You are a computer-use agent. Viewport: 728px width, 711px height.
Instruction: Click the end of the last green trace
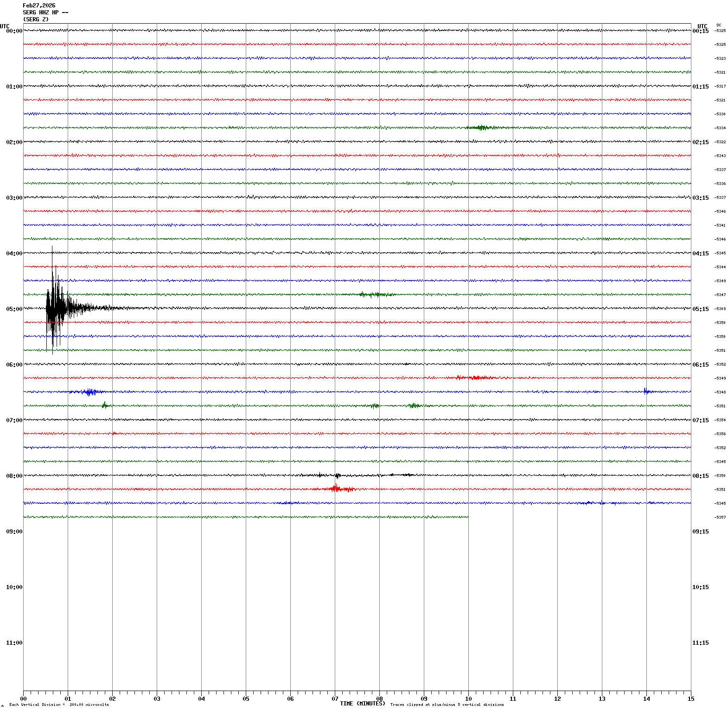(x=467, y=517)
